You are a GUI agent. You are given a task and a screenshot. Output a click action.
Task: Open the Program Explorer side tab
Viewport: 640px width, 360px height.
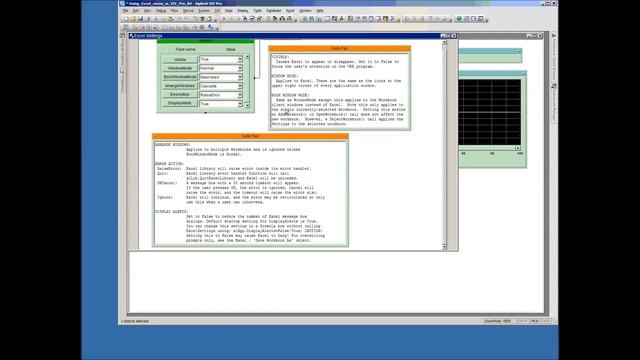pos(122,50)
